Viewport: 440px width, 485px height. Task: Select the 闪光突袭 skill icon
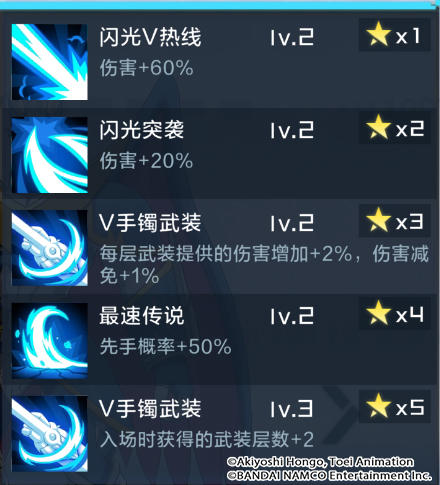click(50, 155)
